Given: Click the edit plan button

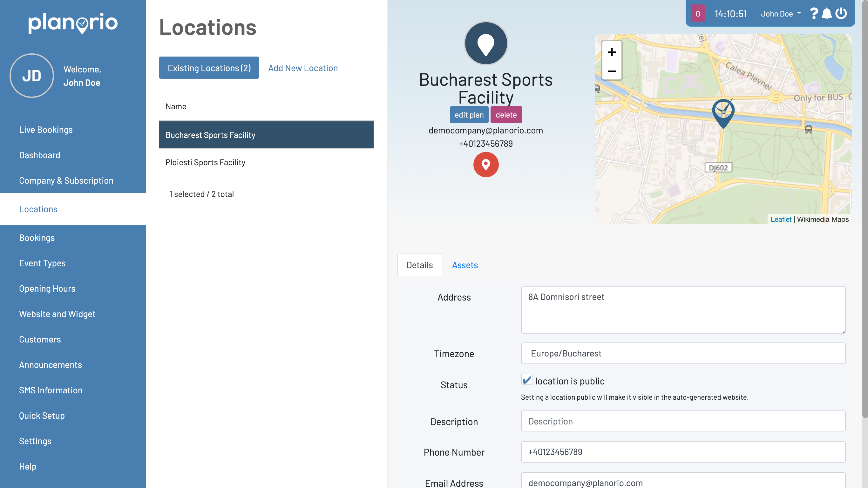Looking at the screenshot, I should (469, 115).
